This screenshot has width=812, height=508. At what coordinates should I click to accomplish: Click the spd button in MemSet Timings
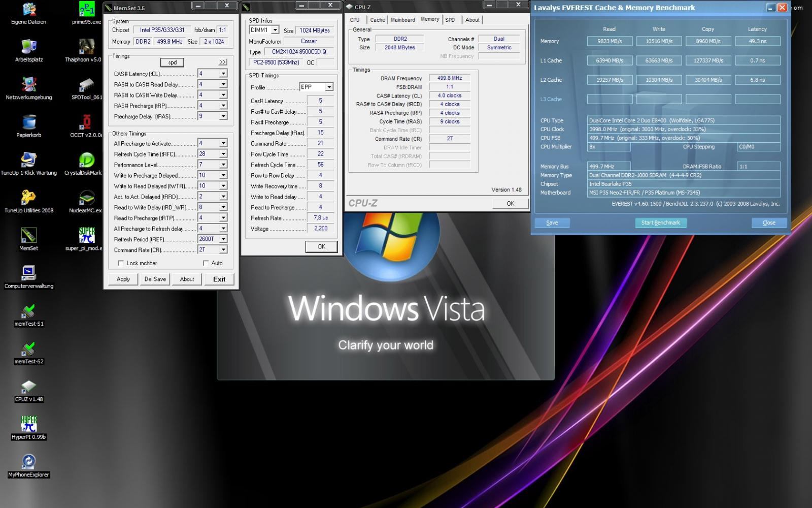click(x=173, y=62)
